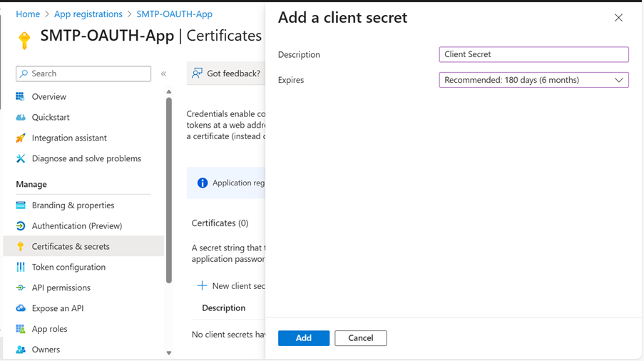
Task: Click the blue info icon beside Application reg
Action: click(203, 183)
